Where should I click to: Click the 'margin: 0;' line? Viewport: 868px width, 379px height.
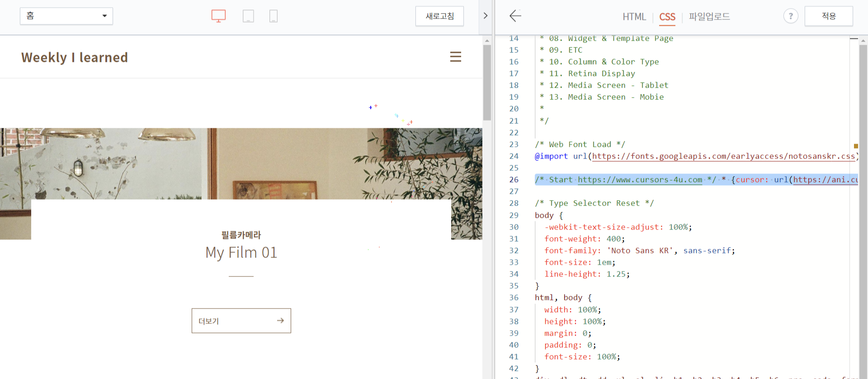tap(568, 333)
